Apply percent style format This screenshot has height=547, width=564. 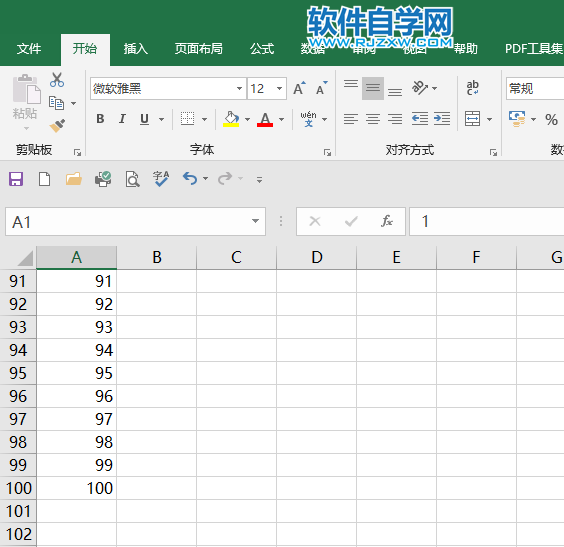pyautogui.click(x=551, y=119)
